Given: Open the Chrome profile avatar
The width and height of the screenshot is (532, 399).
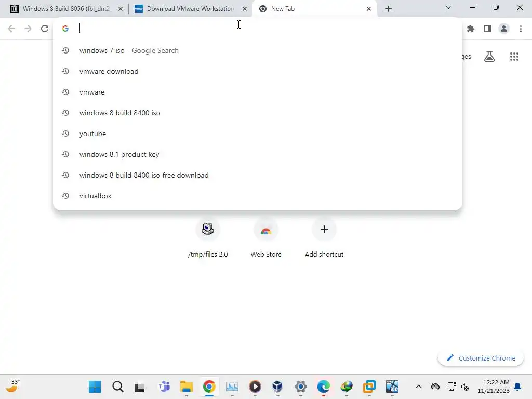Looking at the screenshot, I should 504,29.
